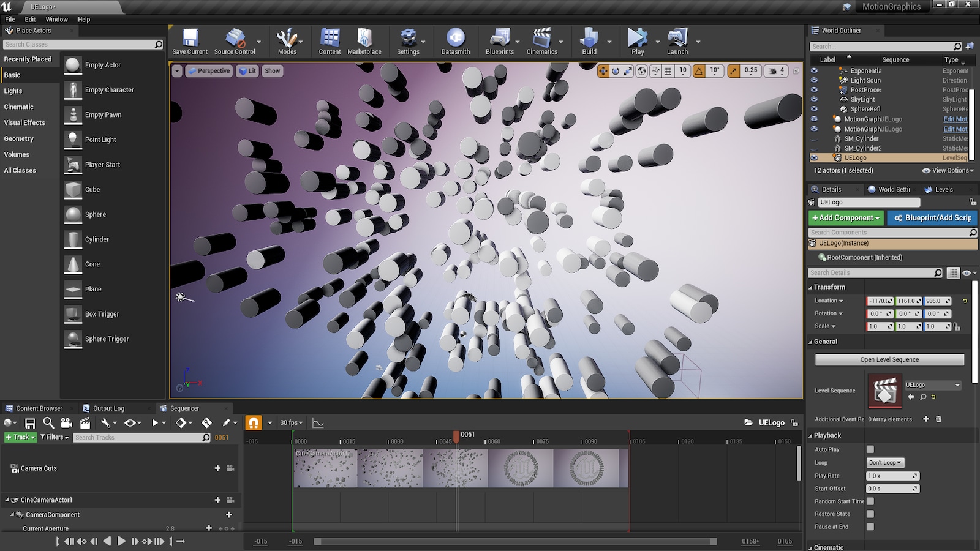980x551 pixels.
Task: Open the Marketplace from the toolbar
Action: point(364,38)
